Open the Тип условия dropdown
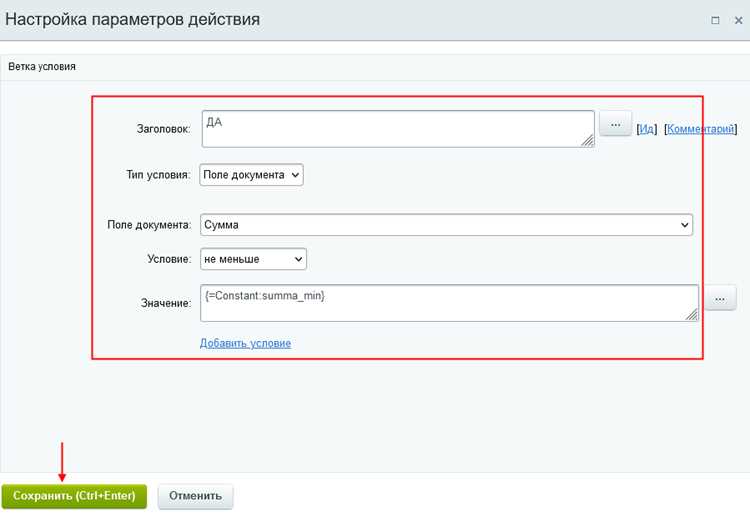Screen dimensions: 750x517 (x=252, y=175)
